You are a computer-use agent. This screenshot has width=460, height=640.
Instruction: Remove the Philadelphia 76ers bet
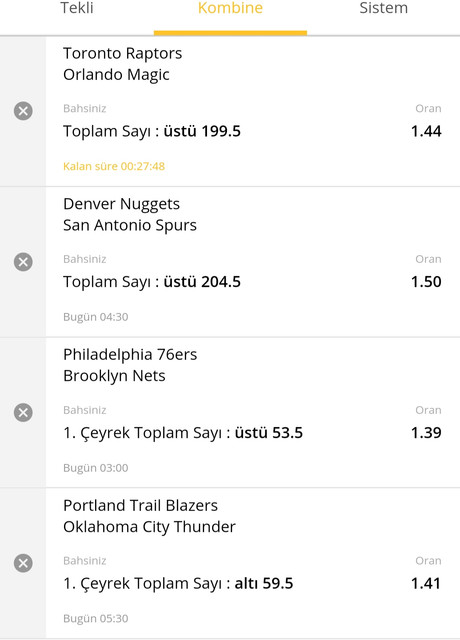(23, 412)
